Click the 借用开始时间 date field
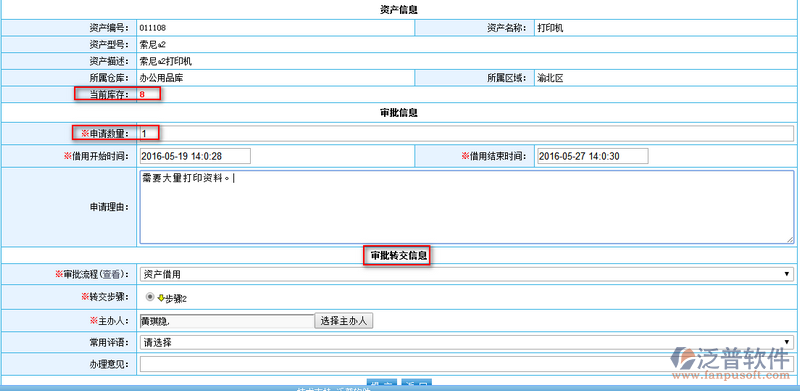The image size is (800, 391). click(195, 156)
